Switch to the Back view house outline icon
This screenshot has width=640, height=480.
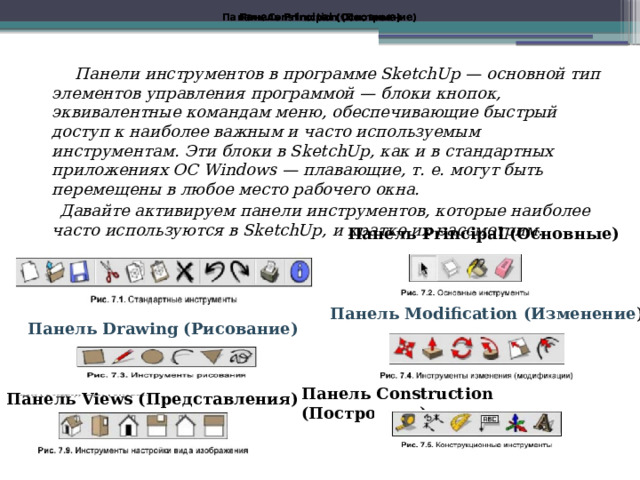(x=185, y=425)
